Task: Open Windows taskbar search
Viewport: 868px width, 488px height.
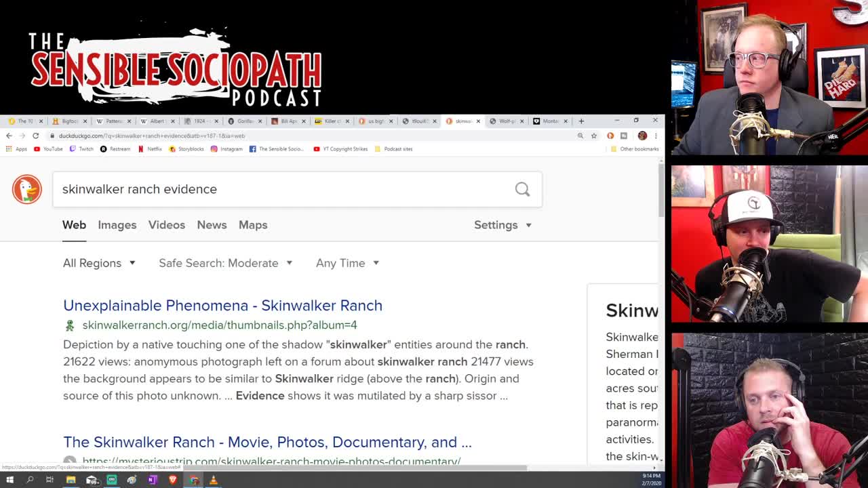Action: click(x=30, y=480)
